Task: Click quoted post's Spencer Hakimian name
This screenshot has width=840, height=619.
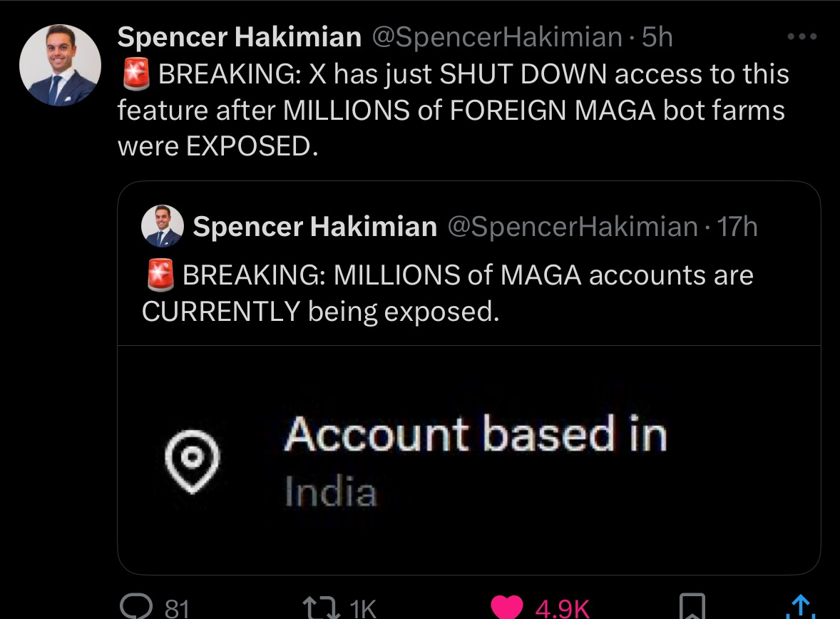Action: pos(314,227)
